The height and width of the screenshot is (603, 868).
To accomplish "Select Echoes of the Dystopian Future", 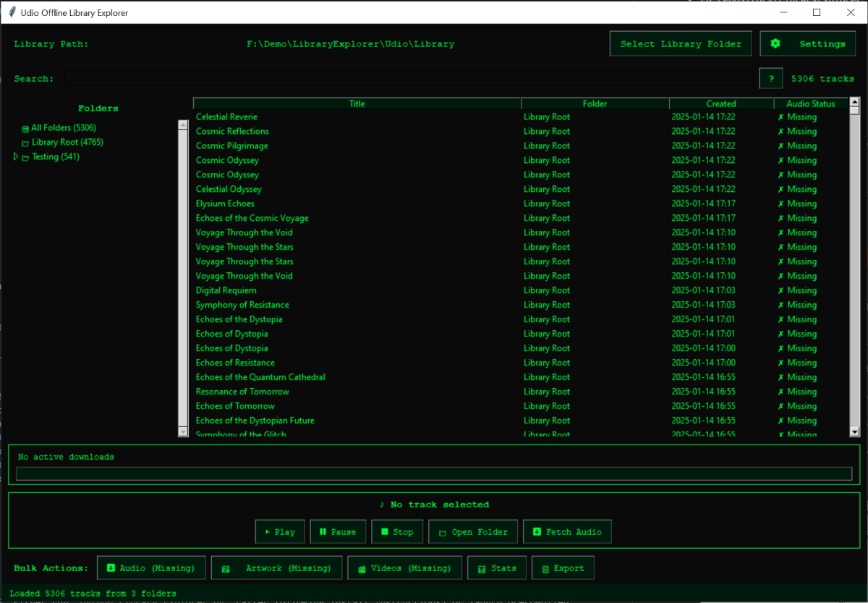I will coord(520,421).
